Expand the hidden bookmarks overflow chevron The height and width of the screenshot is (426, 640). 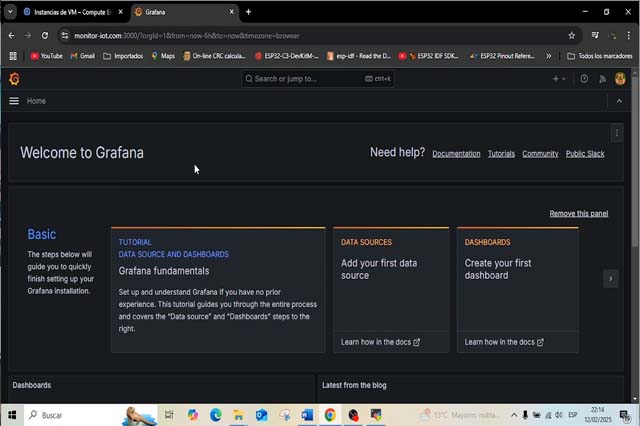[548, 56]
